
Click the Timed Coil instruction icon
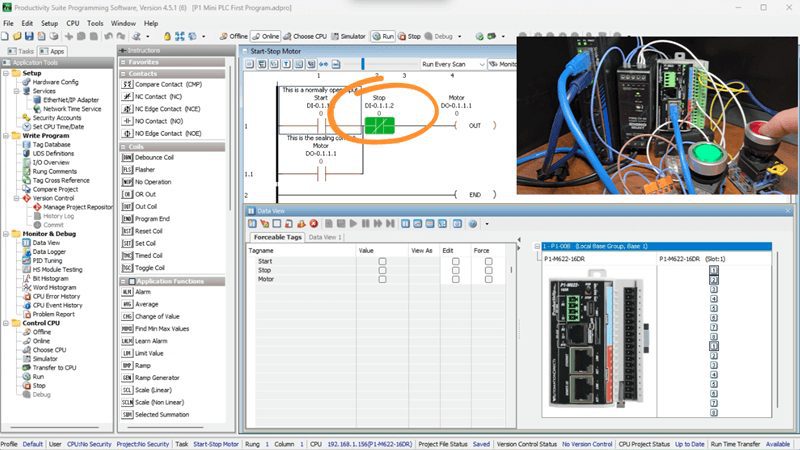tap(127, 255)
